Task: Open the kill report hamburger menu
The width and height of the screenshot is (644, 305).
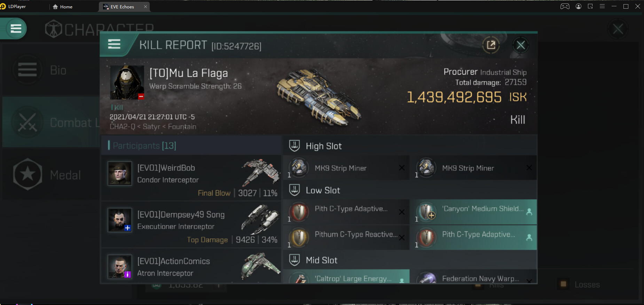Action: click(114, 44)
